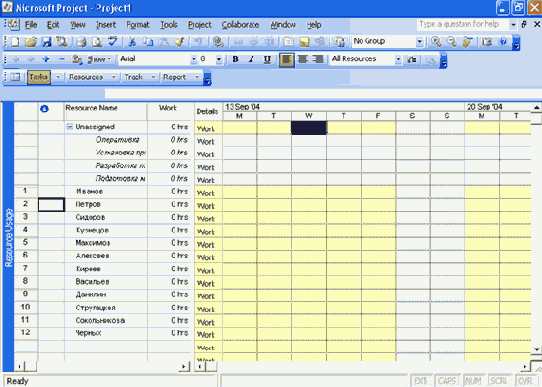This screenshot has height=387, width=542.
Task: Click the Hide Assignments icon
Action: [77, 59]
